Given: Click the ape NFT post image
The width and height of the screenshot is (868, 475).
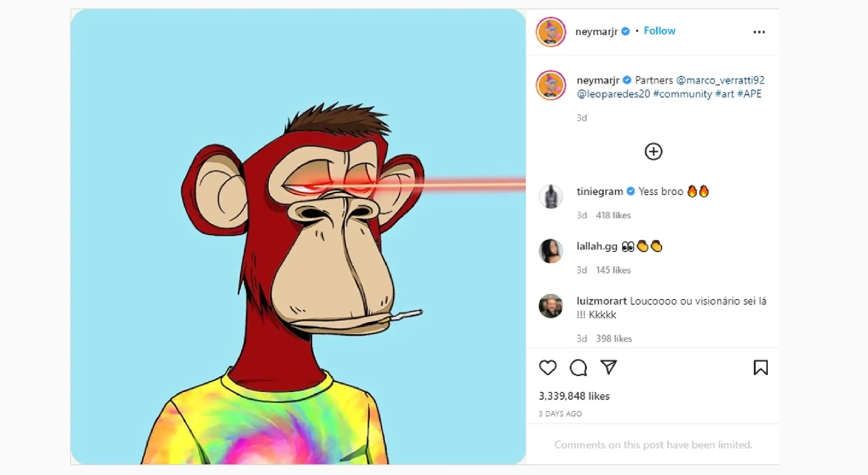Looking at the screenshot, I should (298, 237).
